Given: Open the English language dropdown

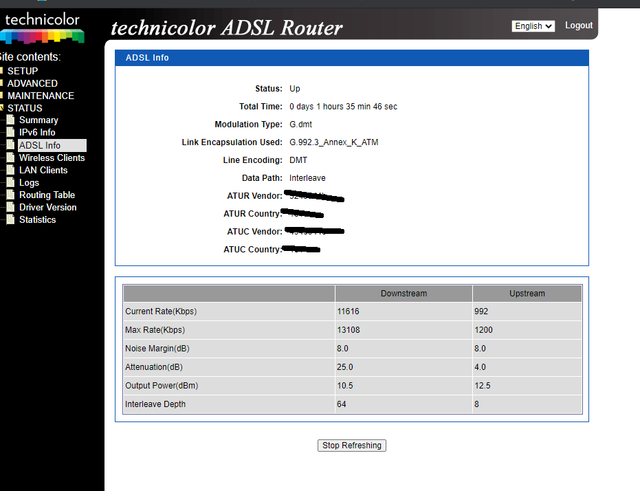Looking at the screenshot, I should 533,26.
